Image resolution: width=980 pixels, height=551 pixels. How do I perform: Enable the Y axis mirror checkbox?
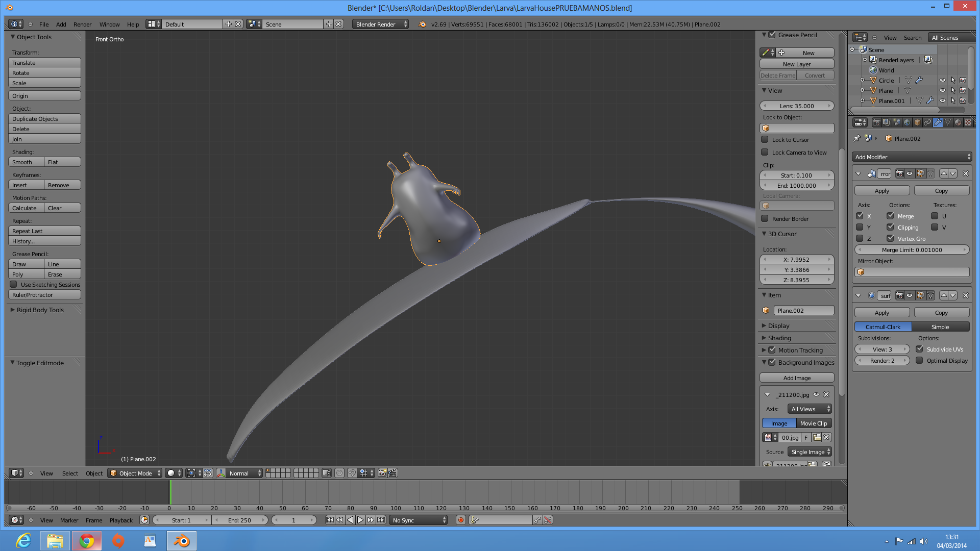[860, 227]
